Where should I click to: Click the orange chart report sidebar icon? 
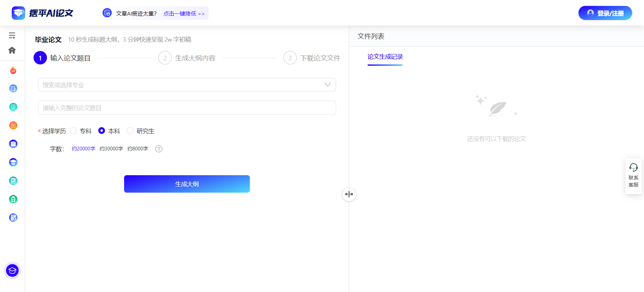tap(13, 126)
